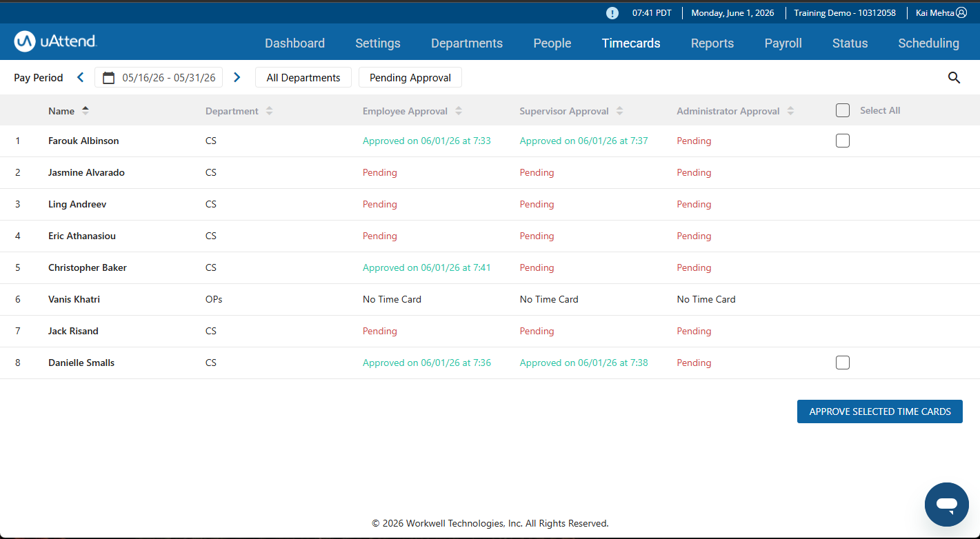The image size is (980, 539).
Task: Open the 05/16/26 - 05/31/26 date range picker
Action: pyautogui.click(x=159, y=78)
